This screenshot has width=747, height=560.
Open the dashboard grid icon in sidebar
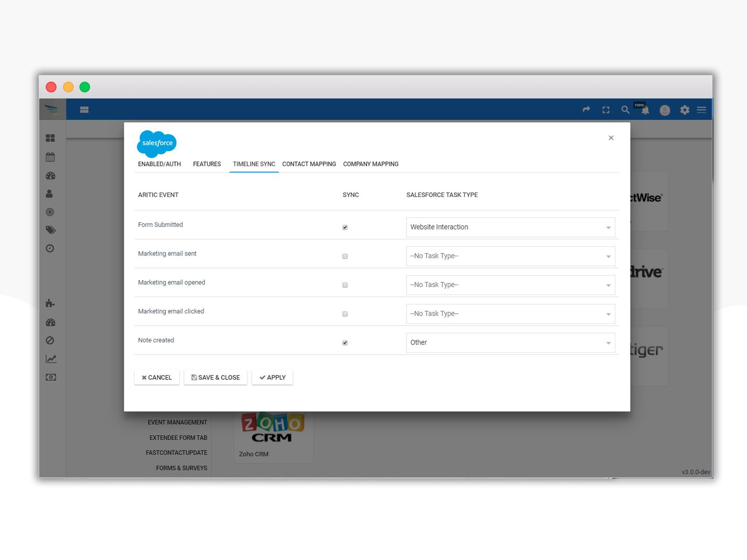[50, 138]
